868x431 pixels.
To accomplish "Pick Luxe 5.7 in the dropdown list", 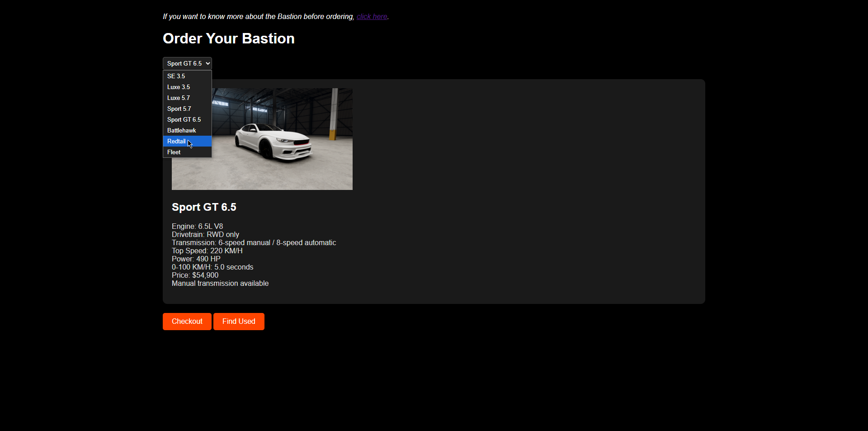I will click(x=179, y=98).
